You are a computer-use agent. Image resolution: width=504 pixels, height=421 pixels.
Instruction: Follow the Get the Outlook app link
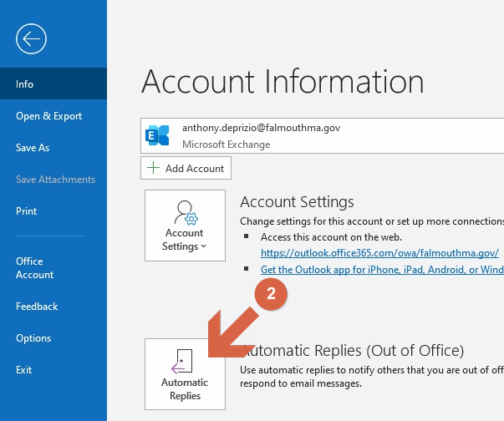coord(382,270)
